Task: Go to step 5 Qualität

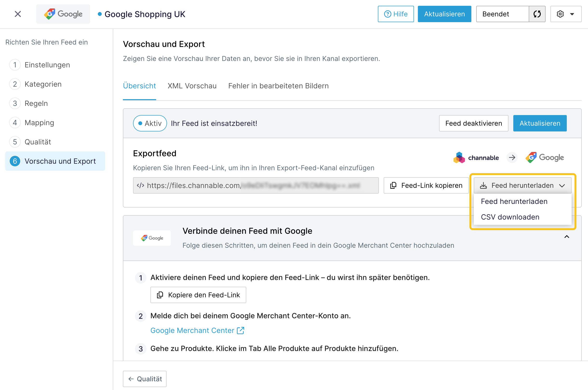Action: pyautogui.click(x=30, y=142)
